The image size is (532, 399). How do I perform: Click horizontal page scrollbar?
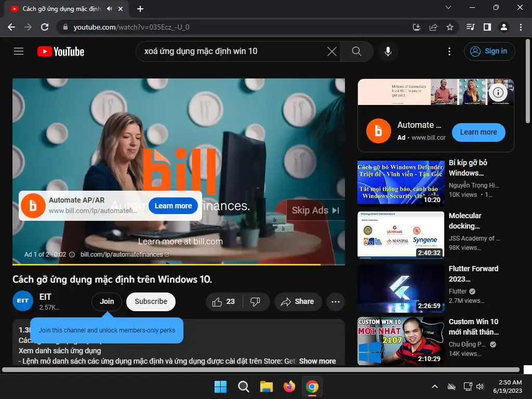tap(261, 369)
